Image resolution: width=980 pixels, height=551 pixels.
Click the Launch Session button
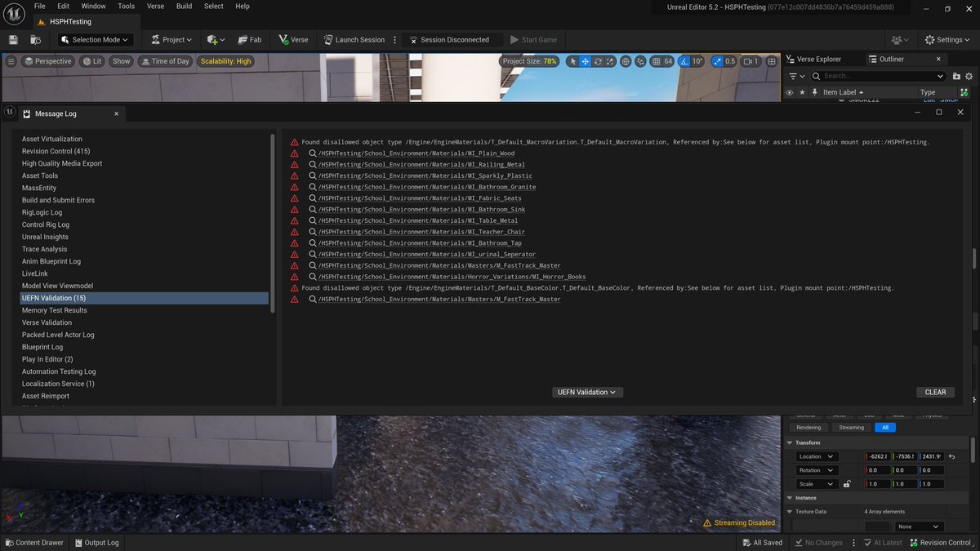[354, 39]
